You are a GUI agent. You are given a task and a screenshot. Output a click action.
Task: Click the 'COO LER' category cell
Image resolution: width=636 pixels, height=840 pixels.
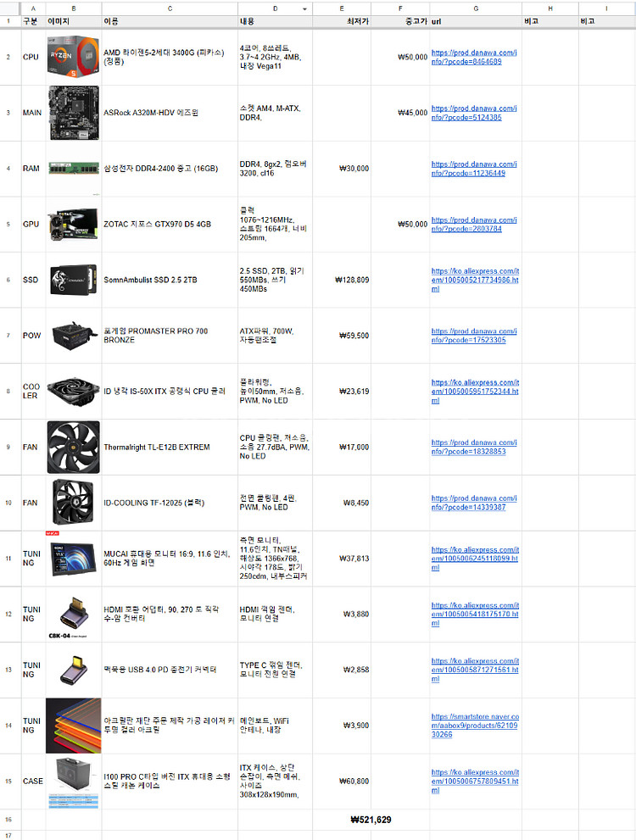33,391
